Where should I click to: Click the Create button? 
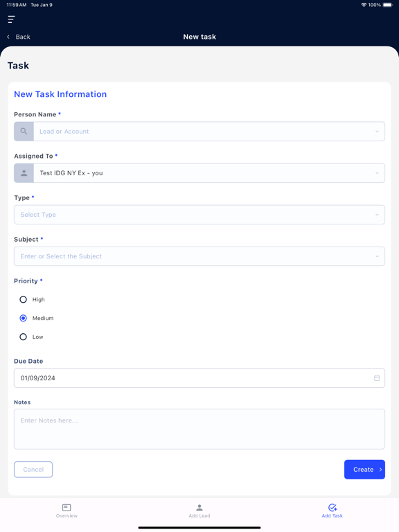click(x=364, y=470)
